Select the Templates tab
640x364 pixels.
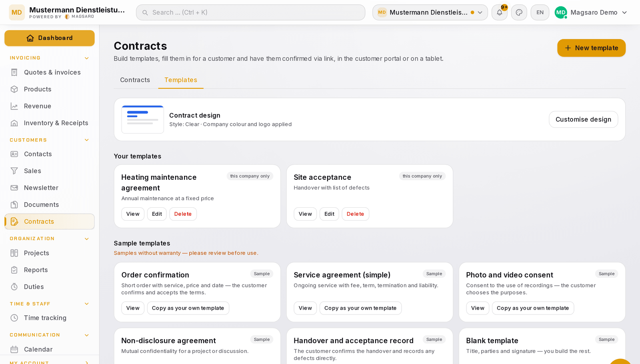point(181,80)
